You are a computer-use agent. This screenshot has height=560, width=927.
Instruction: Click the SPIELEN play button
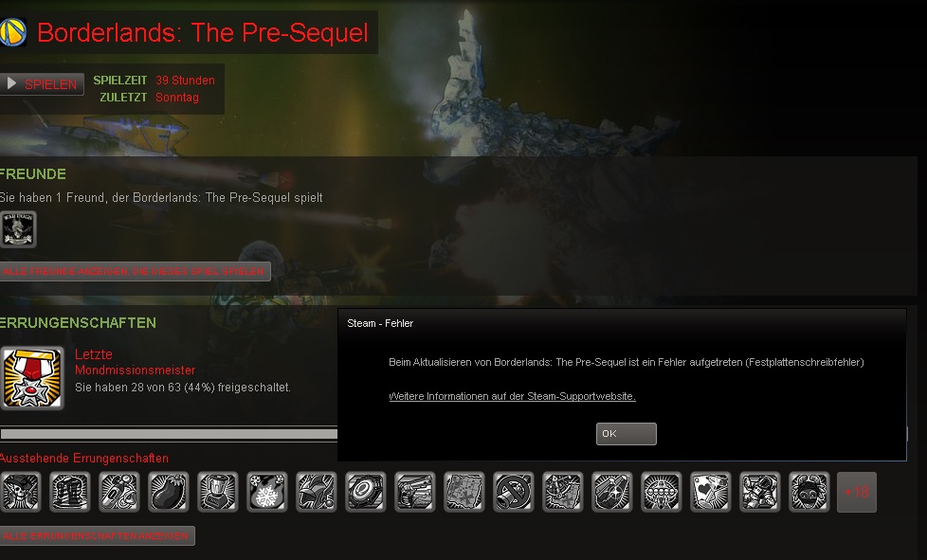[42, 84]
